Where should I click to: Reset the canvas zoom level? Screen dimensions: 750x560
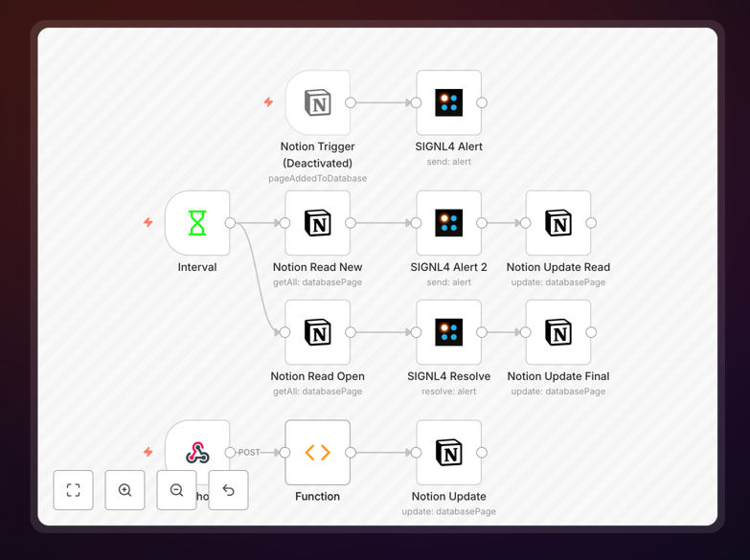click(x=228, y=490)
